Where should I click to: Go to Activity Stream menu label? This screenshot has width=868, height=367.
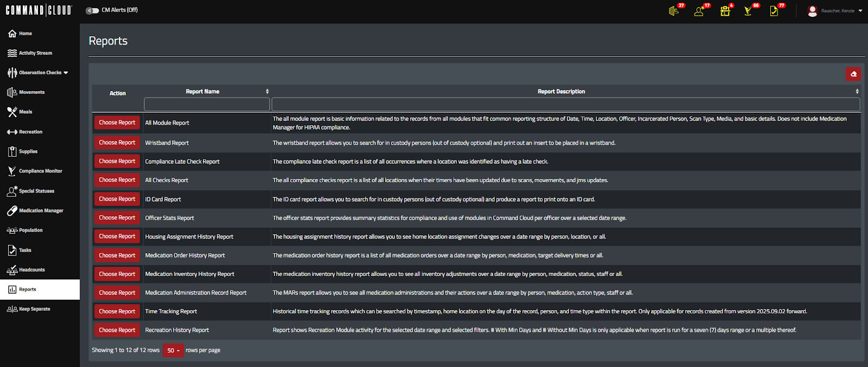pyautogui.click(x=36, y=53)
